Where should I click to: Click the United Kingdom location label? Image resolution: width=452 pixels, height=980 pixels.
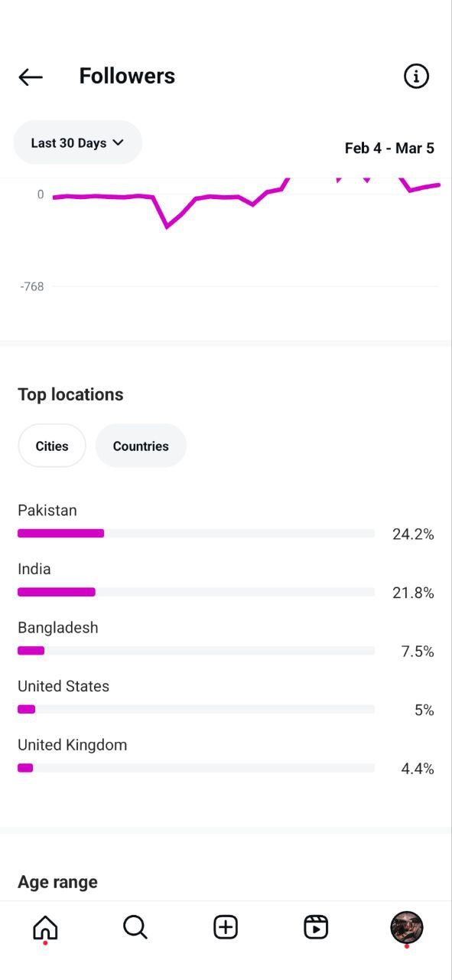(x=73, y=745)
